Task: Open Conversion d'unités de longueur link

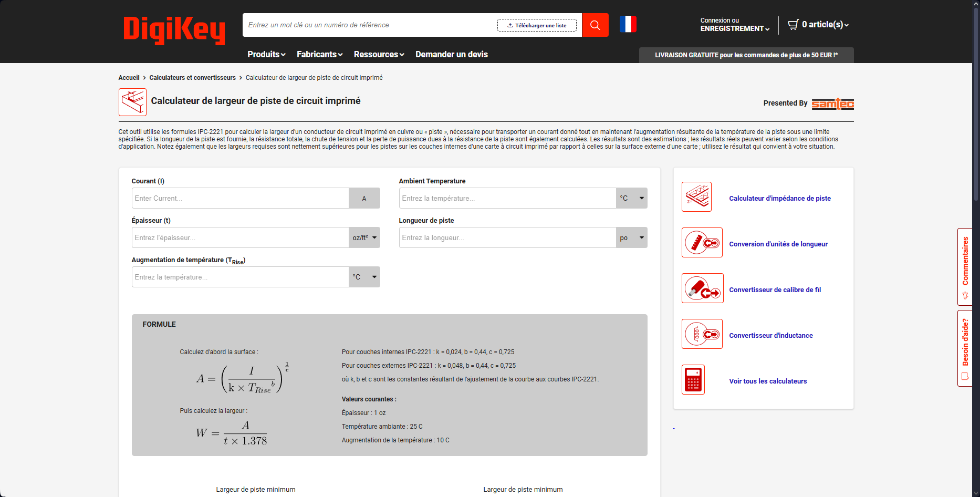Action: [778, 244]
